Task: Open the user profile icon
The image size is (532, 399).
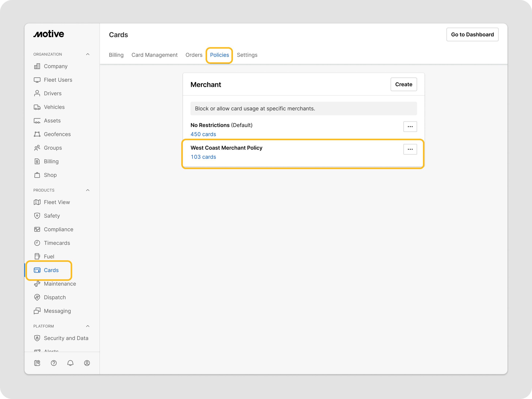Action: click(x=87, y=363)
